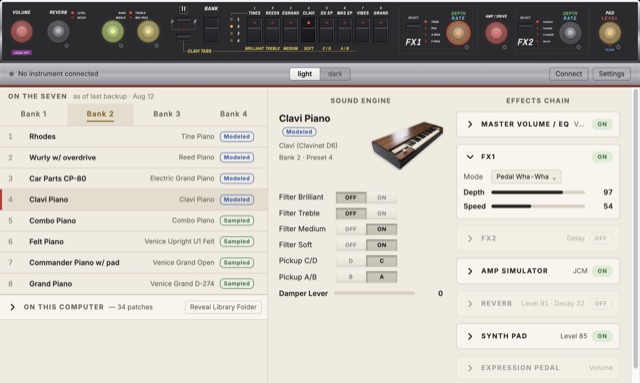This screenshot has height=383, width=640.
Task: Select the DX EP sound switch
Action: point(326,30)
